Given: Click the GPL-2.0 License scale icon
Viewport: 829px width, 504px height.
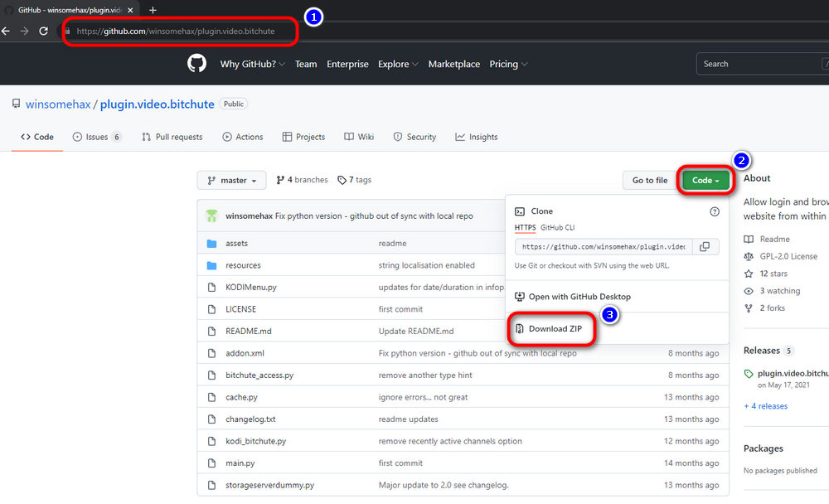Looking at the screenshot, I should pos(749,256).
